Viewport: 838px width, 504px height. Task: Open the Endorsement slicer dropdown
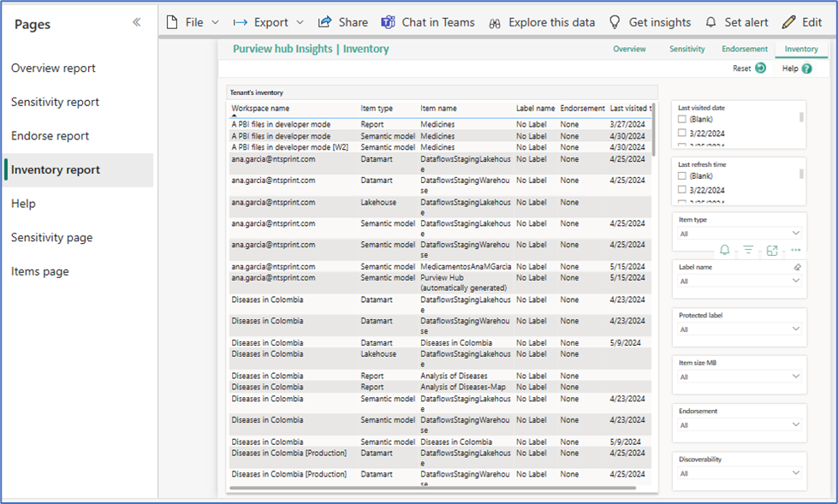coord(740,425)
